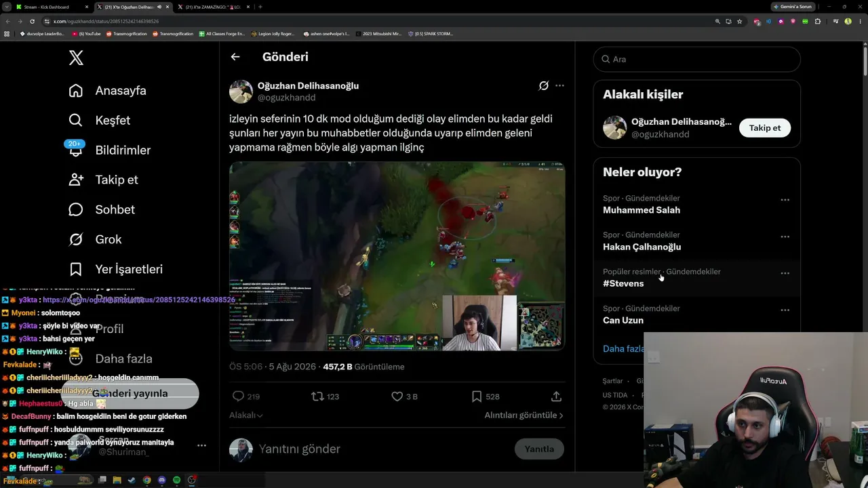
Task: Open Google Chrome from the taskbar
Action: tap(146, 480)
